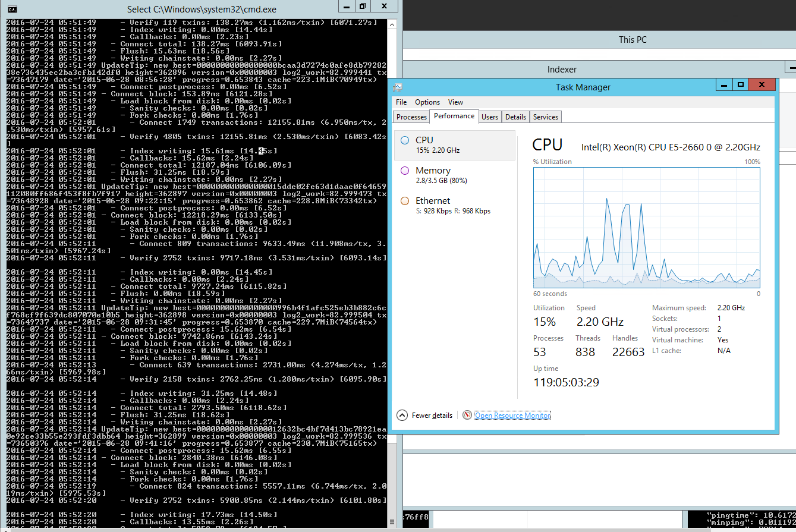
Task: Bring the Indexer window to front via title bar
Action: click(x=562, y=70)
